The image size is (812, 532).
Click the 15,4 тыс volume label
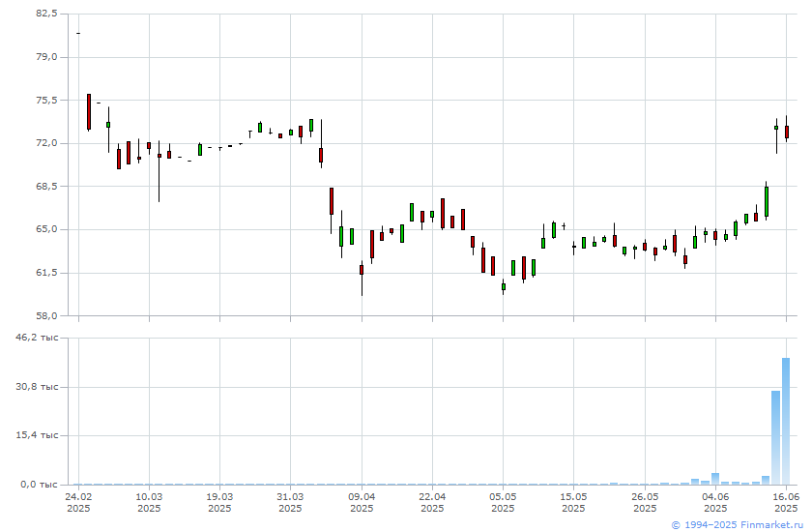click(x=38, y=435)
